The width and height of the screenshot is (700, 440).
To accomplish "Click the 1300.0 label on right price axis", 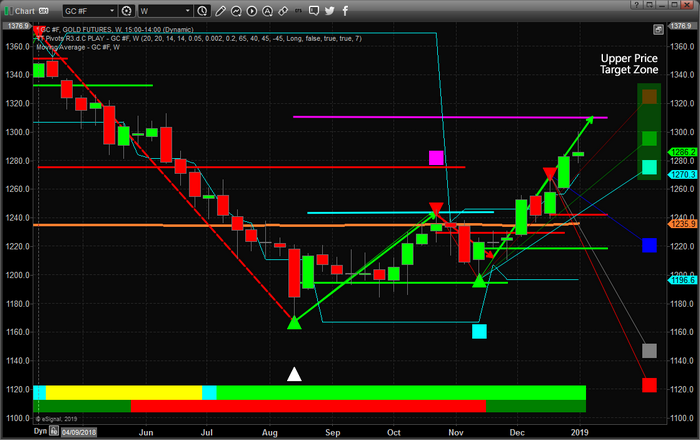I will (x=683, y=132).
